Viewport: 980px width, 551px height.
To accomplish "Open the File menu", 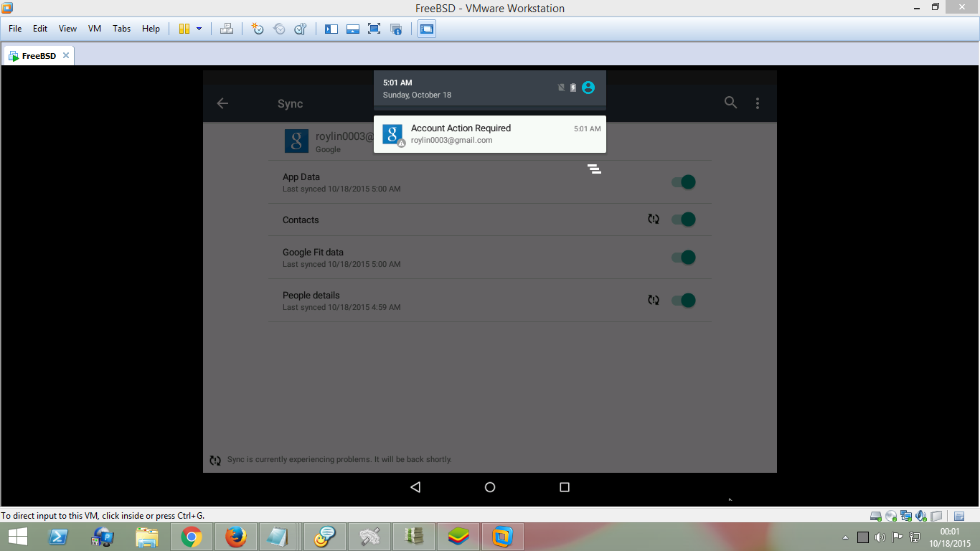I will (15, 29).
